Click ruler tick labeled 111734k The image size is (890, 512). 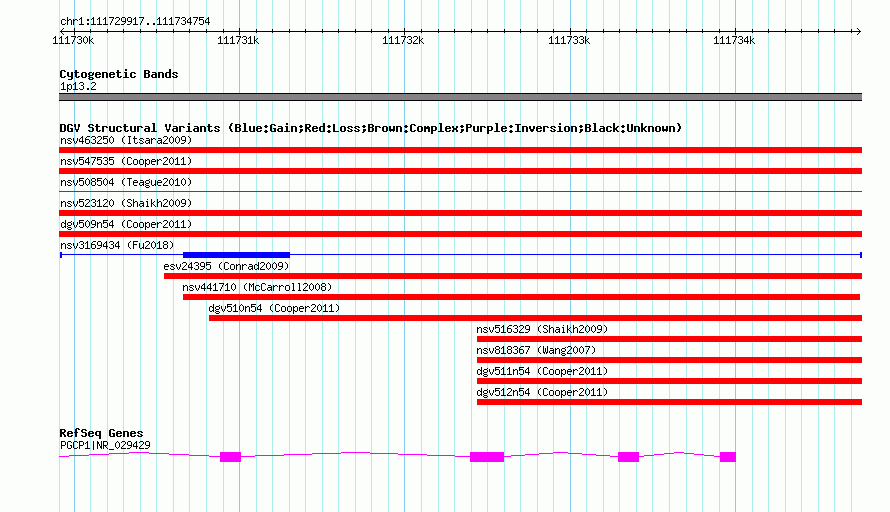734,40
